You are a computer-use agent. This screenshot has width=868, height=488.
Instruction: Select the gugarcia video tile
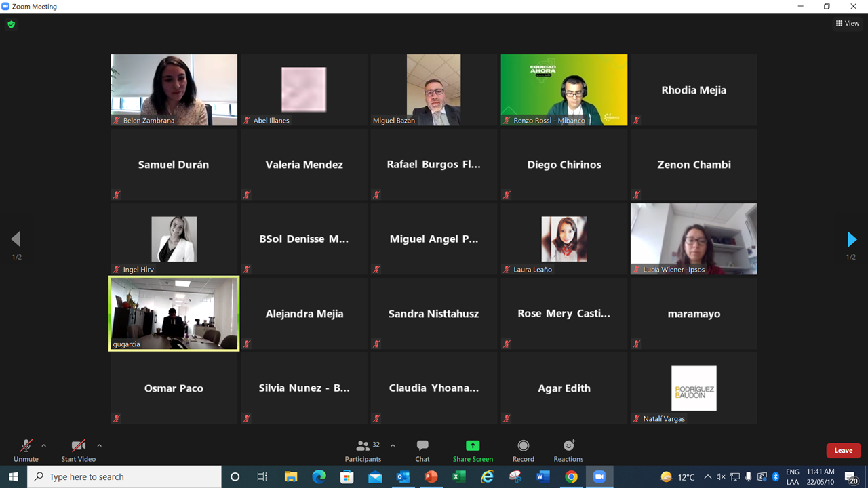pyautogui.click(x=174, y=313)
